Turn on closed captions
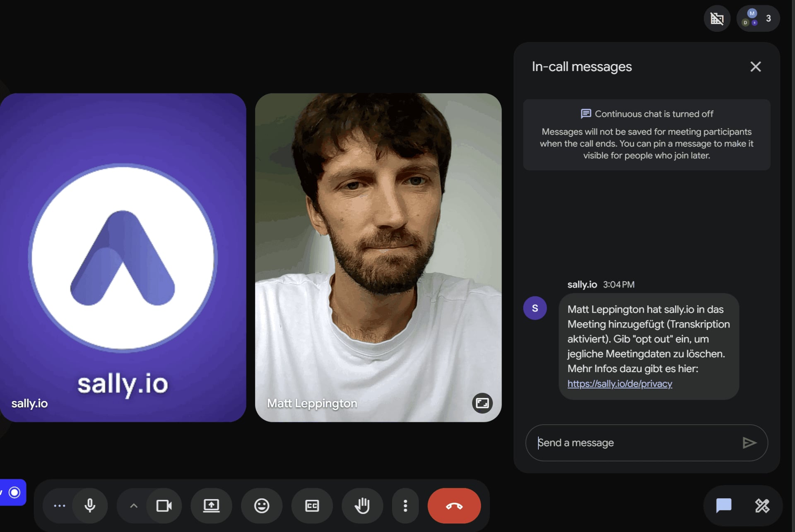Viewport: 795px width, 532px height. click(312, 506)
